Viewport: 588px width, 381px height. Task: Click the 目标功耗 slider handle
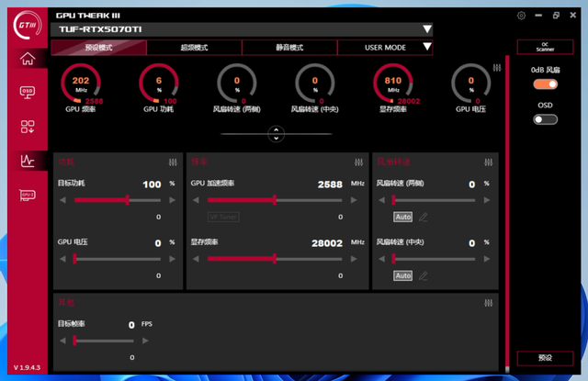pyautogui.click(x=128, y=200)
